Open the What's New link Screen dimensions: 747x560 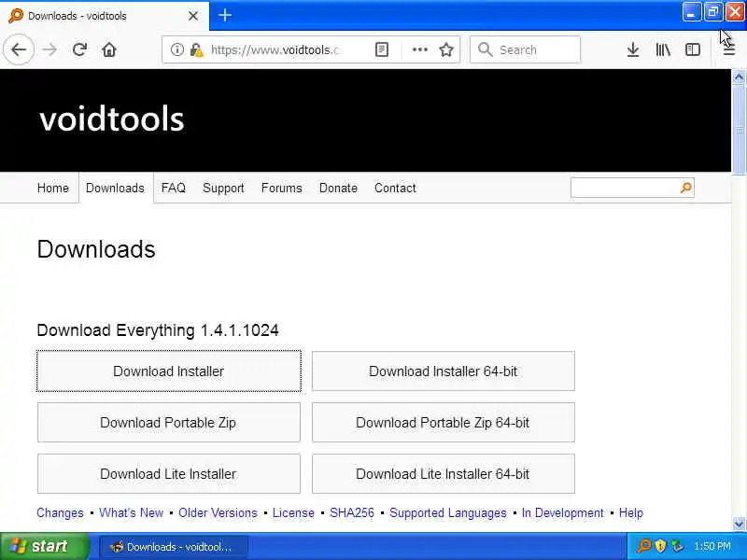131,512
